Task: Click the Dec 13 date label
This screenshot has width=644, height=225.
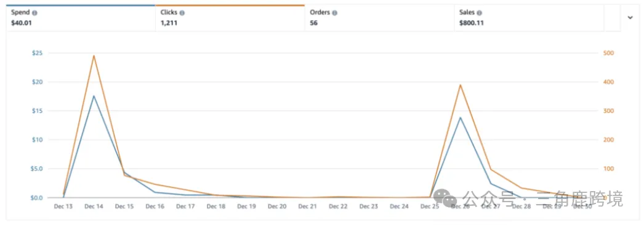Action: tap(63, 207)
